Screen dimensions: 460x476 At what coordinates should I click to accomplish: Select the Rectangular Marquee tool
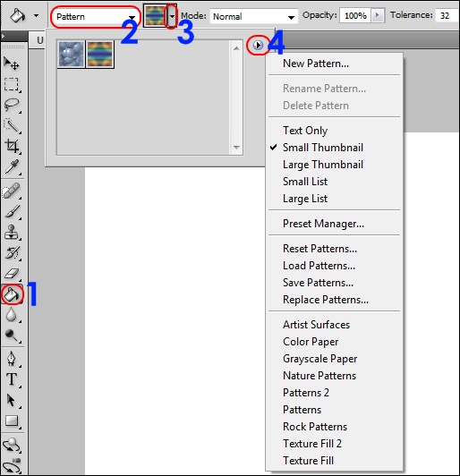12,84
